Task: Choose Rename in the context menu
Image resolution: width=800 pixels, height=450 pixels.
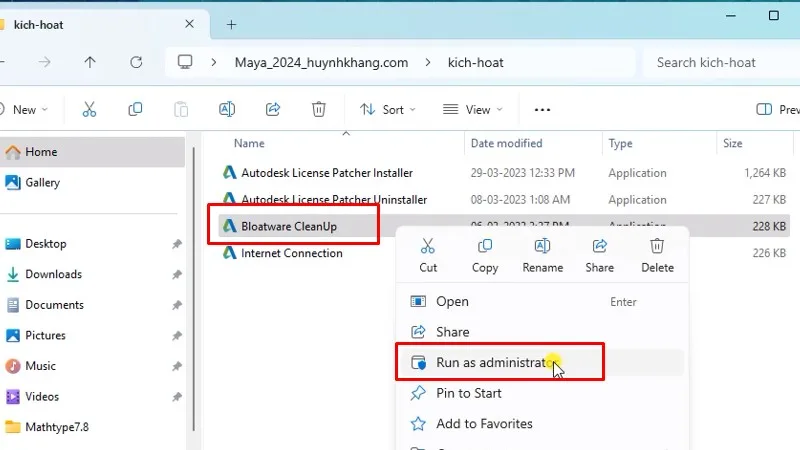Action: [542, 256]
